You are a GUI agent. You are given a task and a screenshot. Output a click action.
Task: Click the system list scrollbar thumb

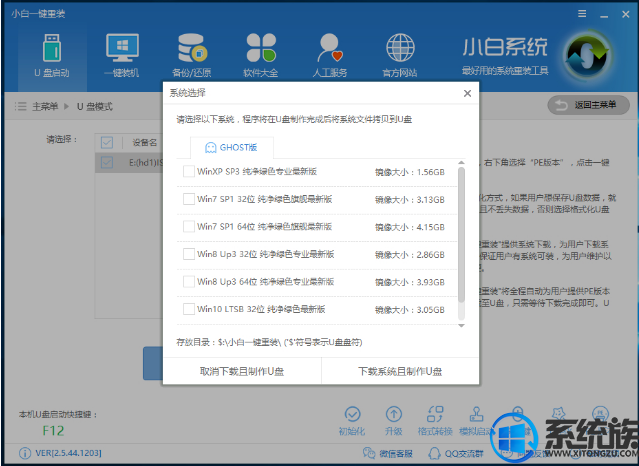pyautogui.click(x=461, y=235)
